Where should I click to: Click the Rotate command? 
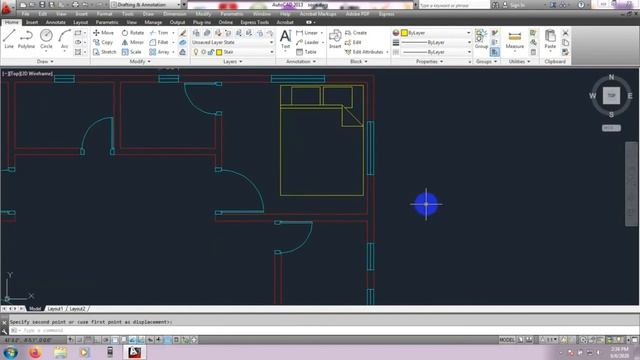click(133, 33)
